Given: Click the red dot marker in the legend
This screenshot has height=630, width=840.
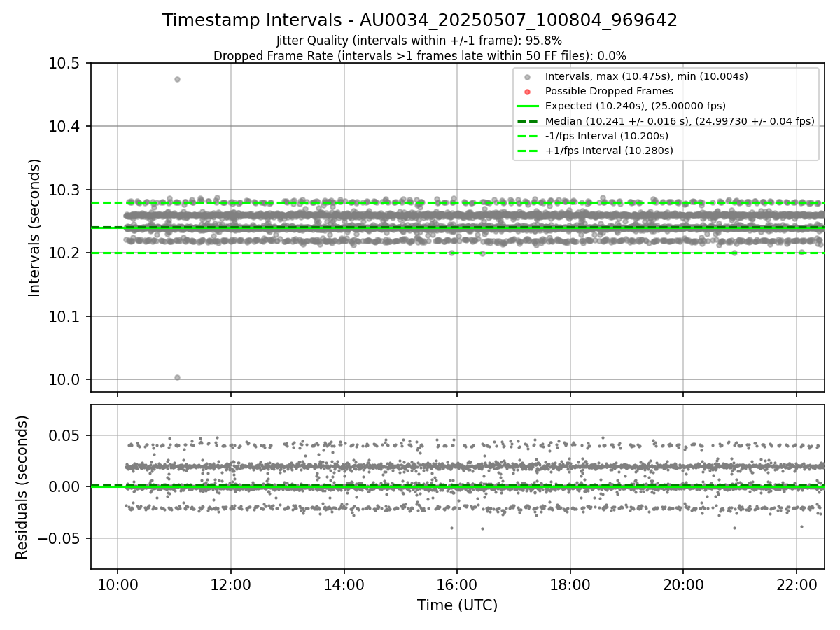Looking at the screenshot, I should coord(528,92).
